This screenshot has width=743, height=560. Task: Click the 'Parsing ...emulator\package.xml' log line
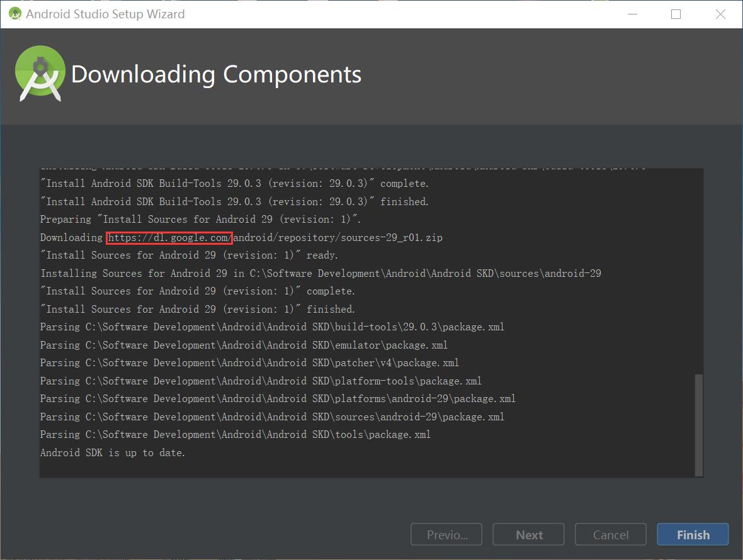[x=244, y=345]
